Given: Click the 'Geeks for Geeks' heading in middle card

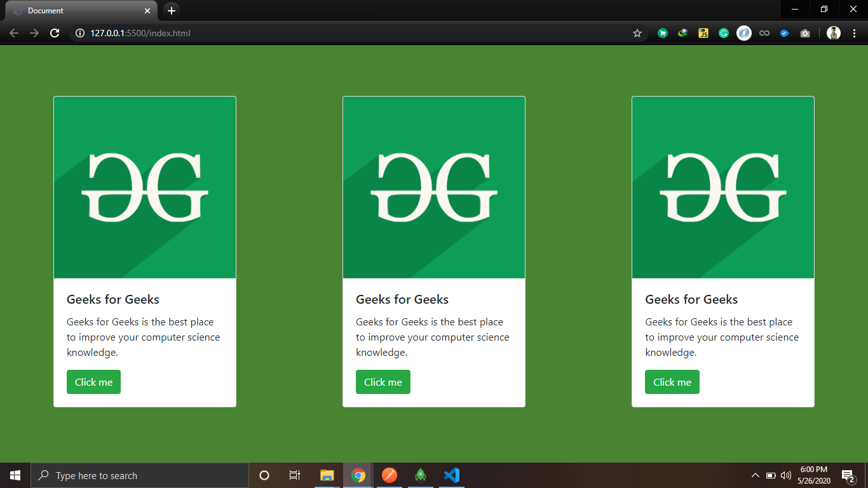Looking at the screenshot, I should click(402, 299).
